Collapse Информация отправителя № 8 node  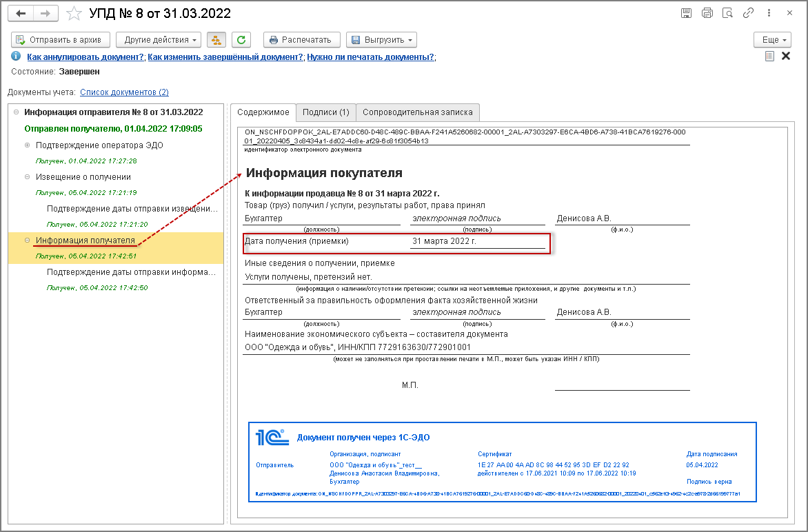pos(16,112)
